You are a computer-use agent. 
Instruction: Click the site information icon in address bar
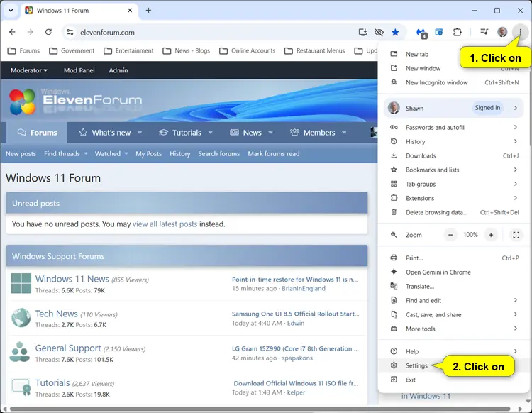(x=70, y=32)
